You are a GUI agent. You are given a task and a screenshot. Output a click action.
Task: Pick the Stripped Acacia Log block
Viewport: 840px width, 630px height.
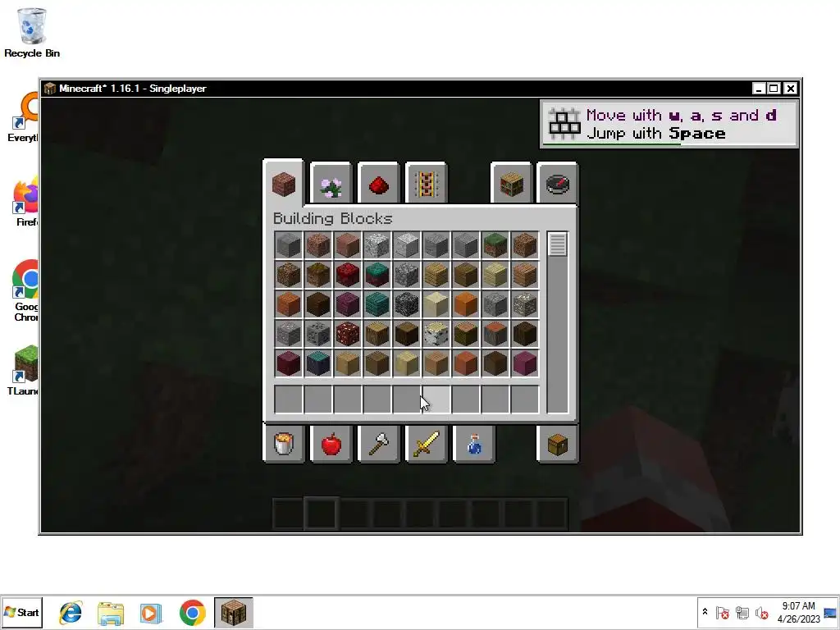[x=466, y=363]
